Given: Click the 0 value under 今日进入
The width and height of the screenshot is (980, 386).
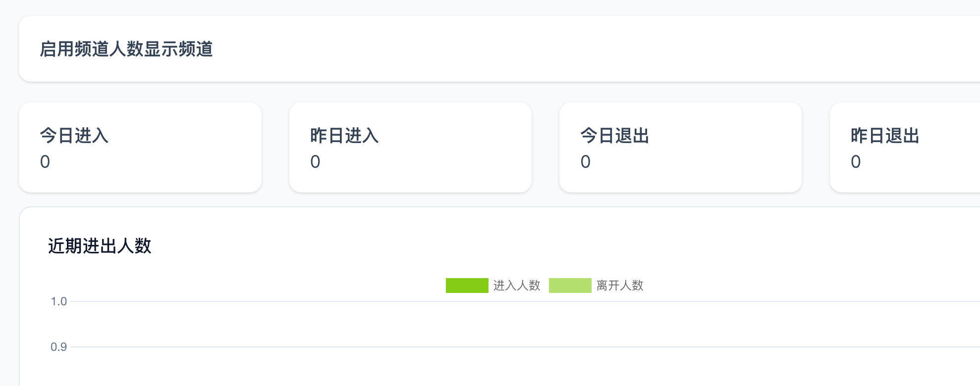Looking at the screenshot, I should [45, 162].
